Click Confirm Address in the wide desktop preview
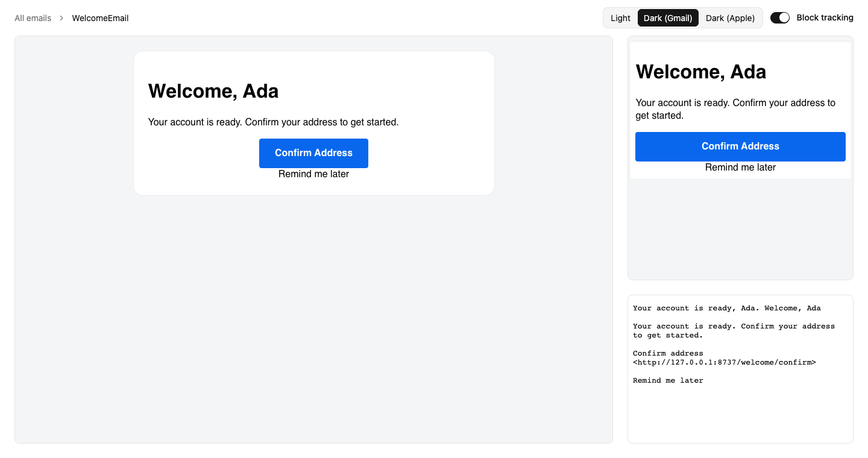868x458 pixels. (x=313, y=153)
